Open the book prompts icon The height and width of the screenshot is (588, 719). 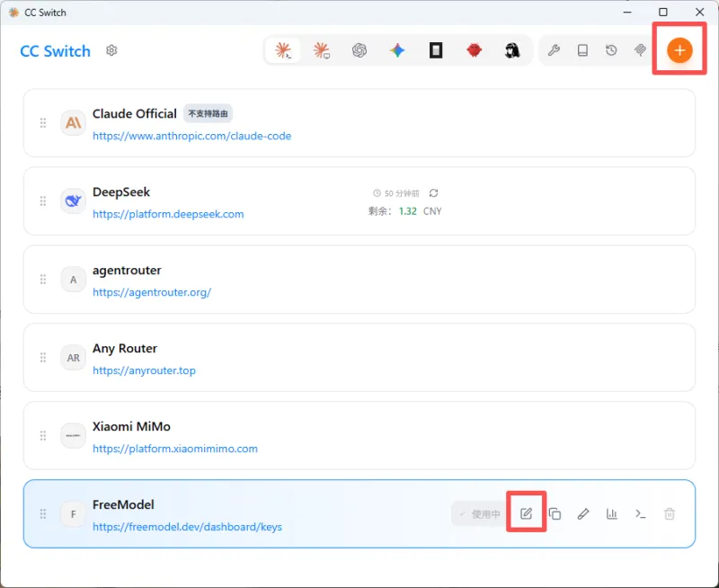pyautogui.click(x=582, y=50)
